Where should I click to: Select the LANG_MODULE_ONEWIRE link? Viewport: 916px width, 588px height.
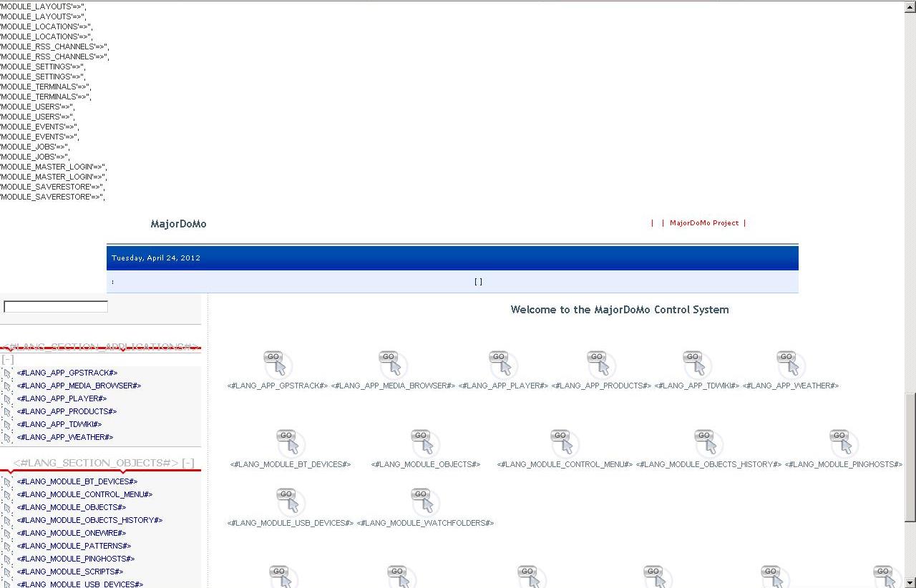click(72, 533)
